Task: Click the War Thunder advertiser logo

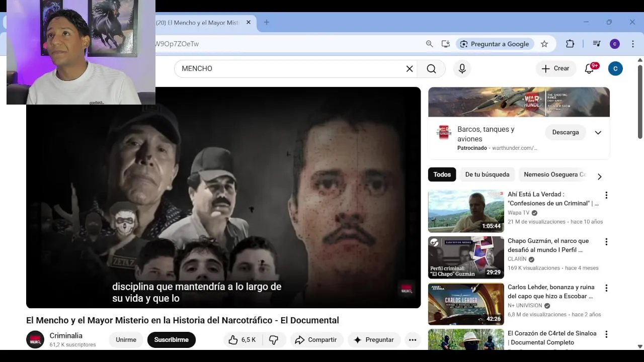Action: click(444, 132)
